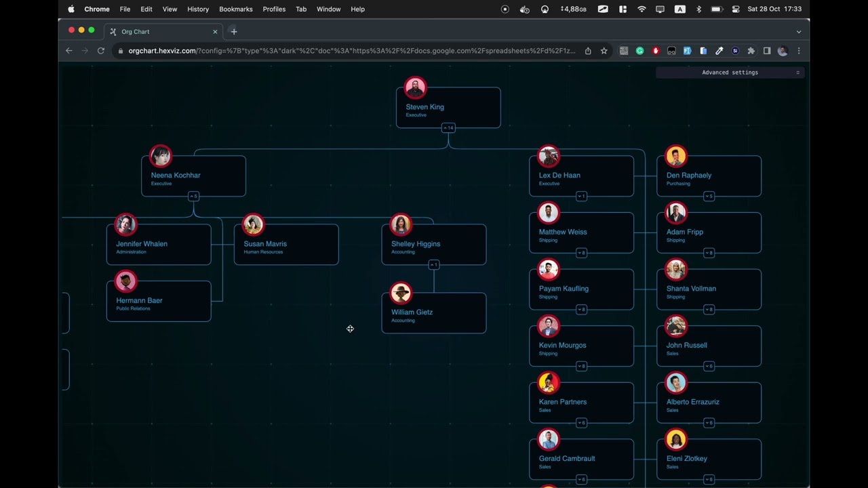This screenshot has width=868, height=488.
Task: Open the View menu
Action: point(170,9)
